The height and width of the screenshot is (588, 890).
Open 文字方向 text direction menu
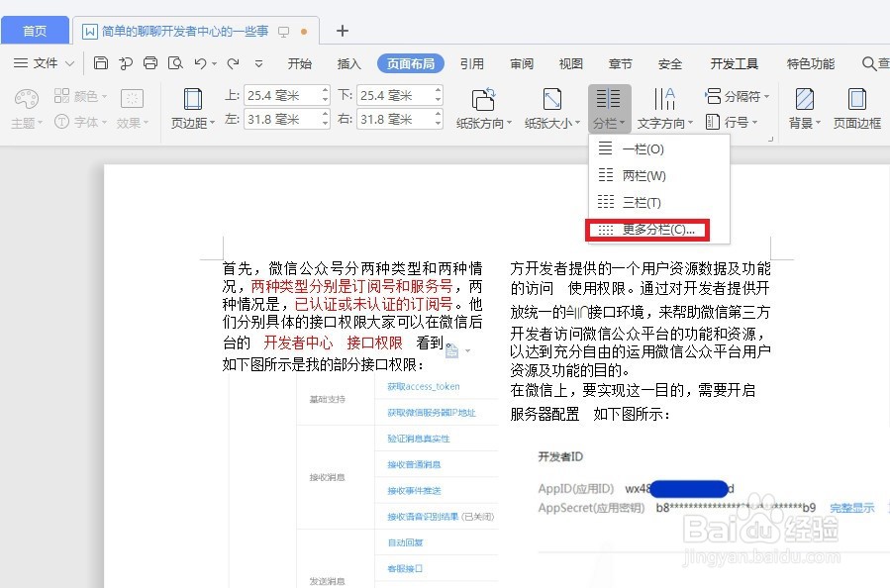664,108
